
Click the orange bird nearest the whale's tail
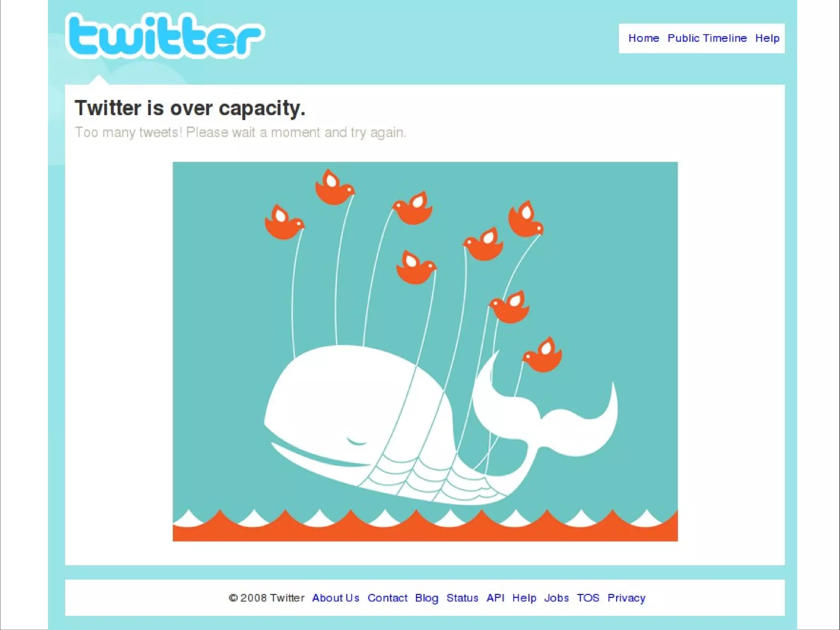pyautogui.click(x=542, y=355)
